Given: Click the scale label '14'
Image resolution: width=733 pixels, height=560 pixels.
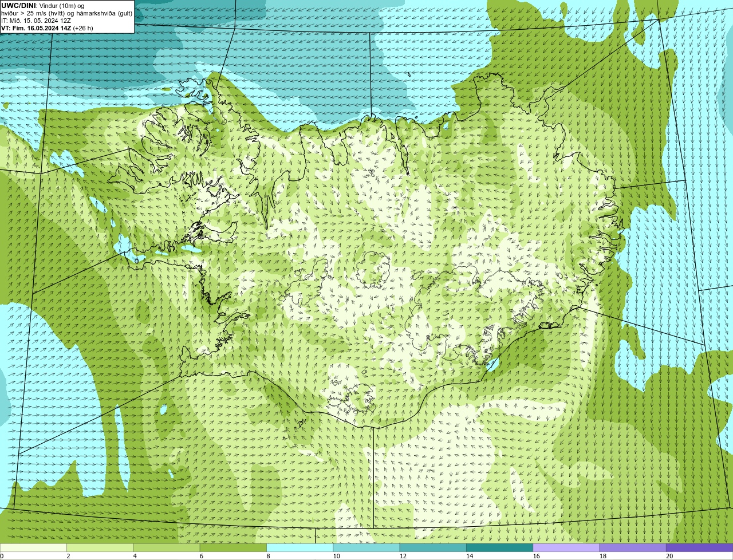Looking at the screenshot, I should [470, 556].
